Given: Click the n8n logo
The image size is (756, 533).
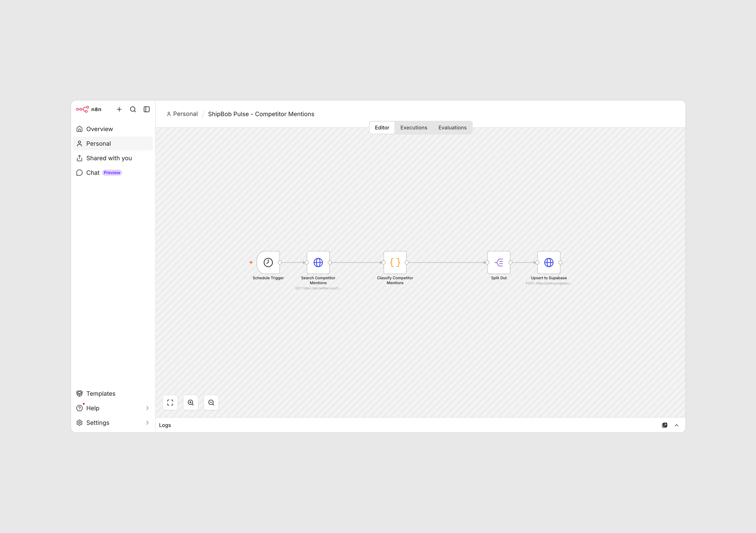Looking at the screenshot, I should [x=89, y=110].
